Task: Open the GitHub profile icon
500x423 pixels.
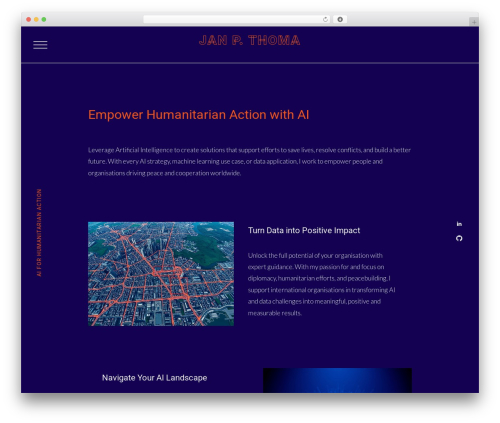Action: coord(459,238)
